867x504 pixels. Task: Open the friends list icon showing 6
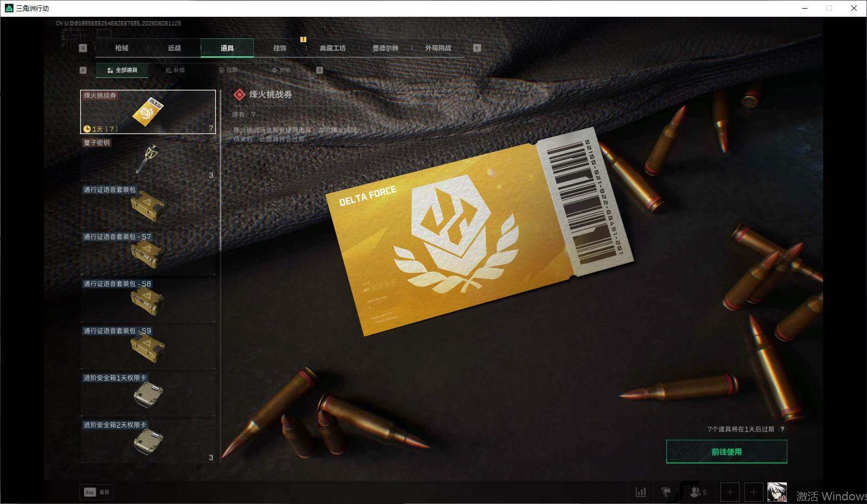coord(698,492)
